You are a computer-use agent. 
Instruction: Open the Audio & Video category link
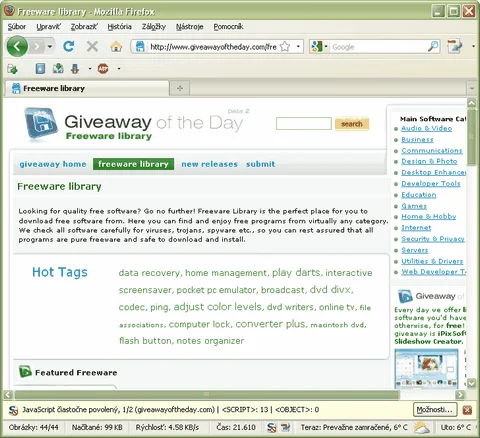(427, 128)
